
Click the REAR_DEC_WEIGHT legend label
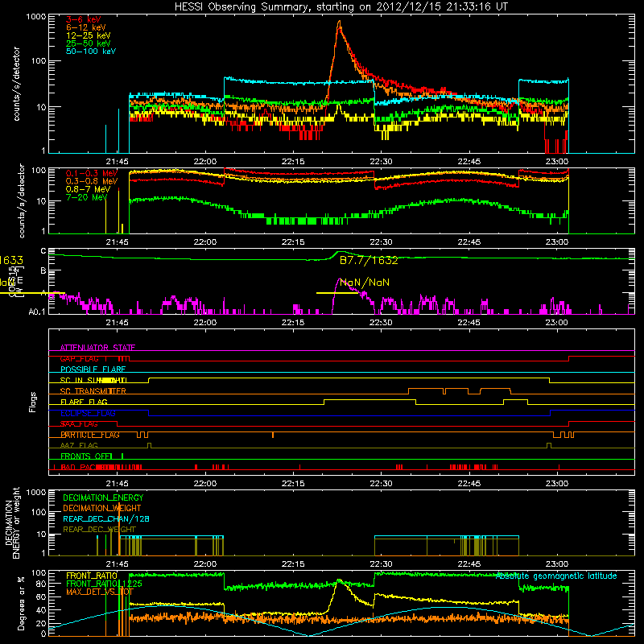(x=99, y=530)
